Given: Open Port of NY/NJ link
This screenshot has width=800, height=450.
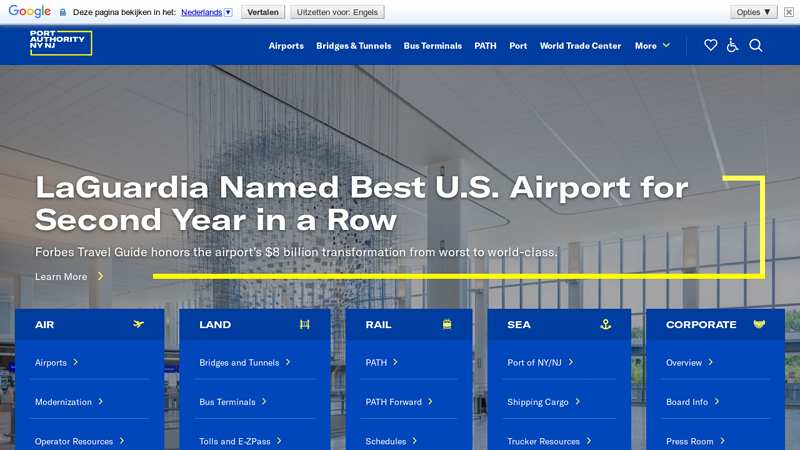Looking at the screenshot, I should (540, 362).
